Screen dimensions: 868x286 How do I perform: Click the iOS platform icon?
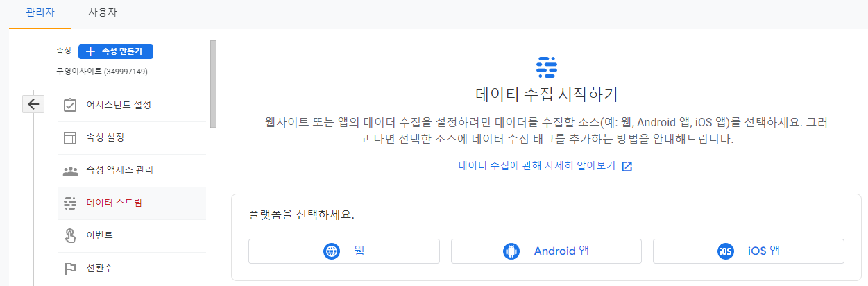tap(726, 251)
